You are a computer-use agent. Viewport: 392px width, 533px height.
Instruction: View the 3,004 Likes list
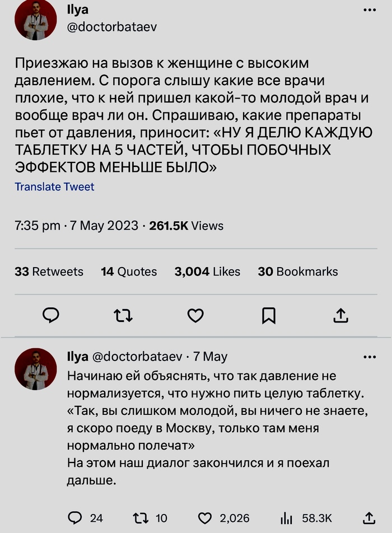pos(207,272)
